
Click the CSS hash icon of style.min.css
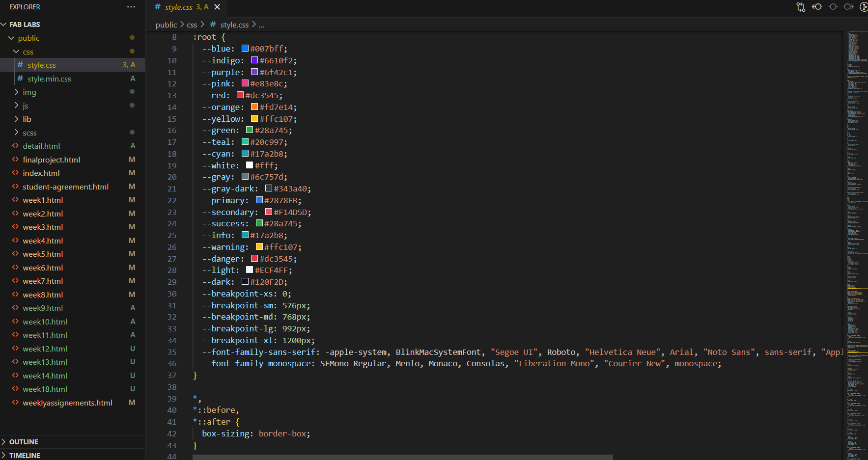(20, 79)
